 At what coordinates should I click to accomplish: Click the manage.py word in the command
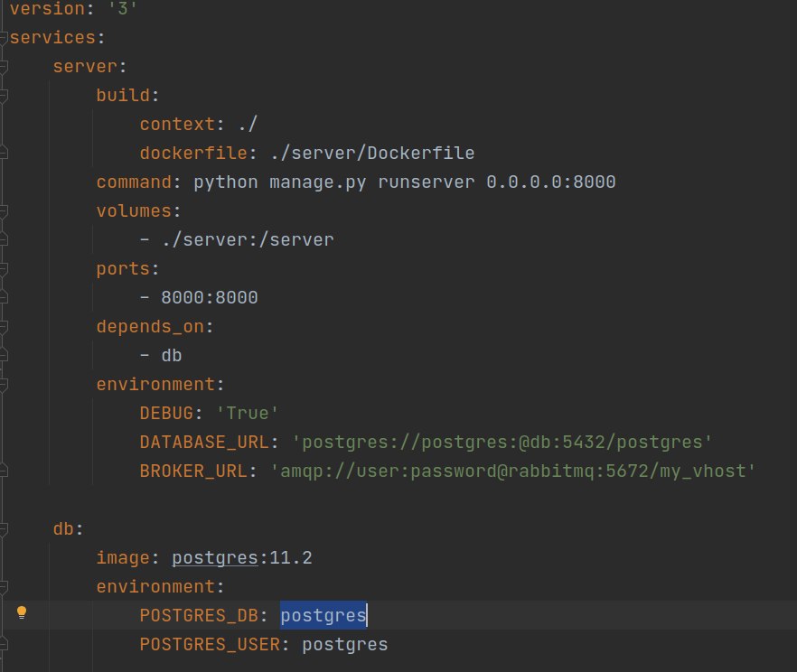point(318,182)
